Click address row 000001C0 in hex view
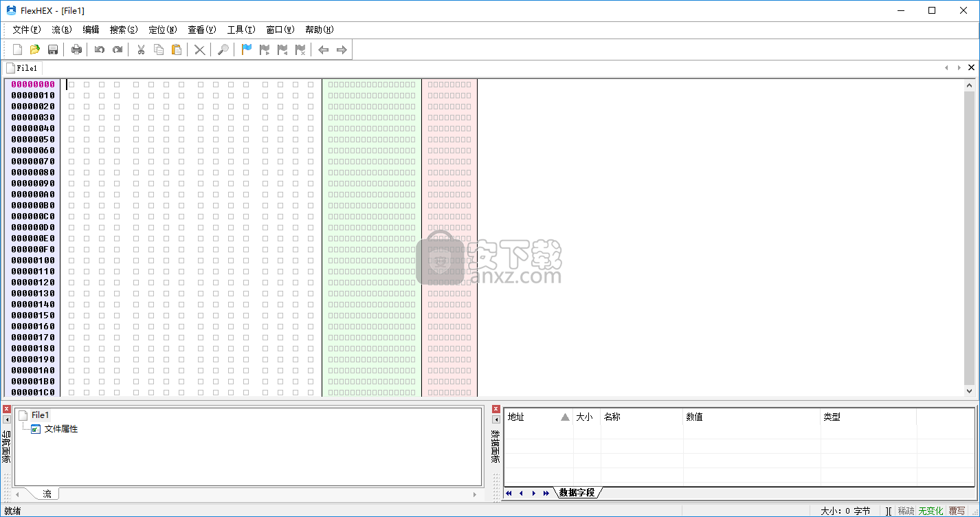 click(33, 393)
